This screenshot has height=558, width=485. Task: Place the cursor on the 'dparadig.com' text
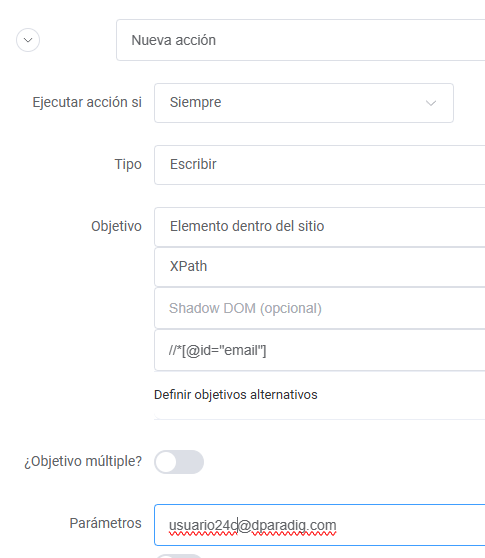(x=294, y=525)
